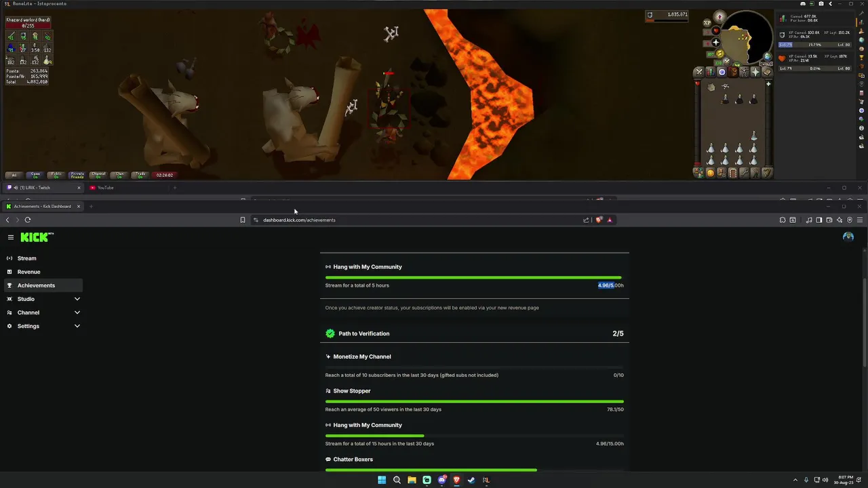Open Brave VPN shield icon
Image resolution: width=868 pixels, height=488 pixels.
coord(850,220)
